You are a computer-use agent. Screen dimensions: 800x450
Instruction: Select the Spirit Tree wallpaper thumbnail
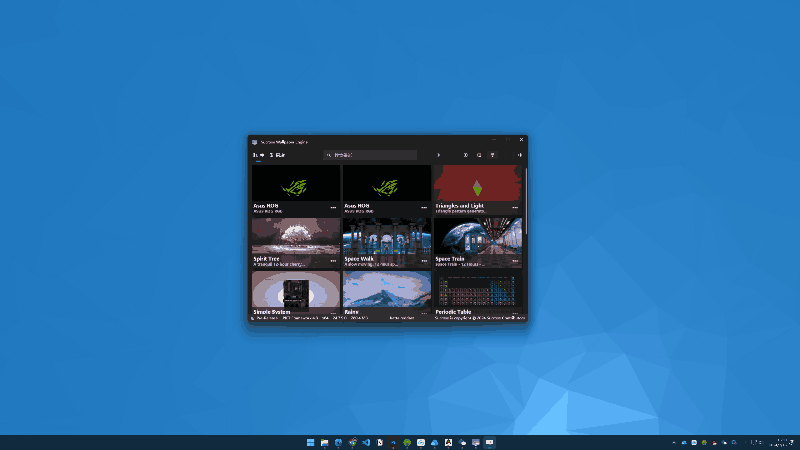pos(296,236)
